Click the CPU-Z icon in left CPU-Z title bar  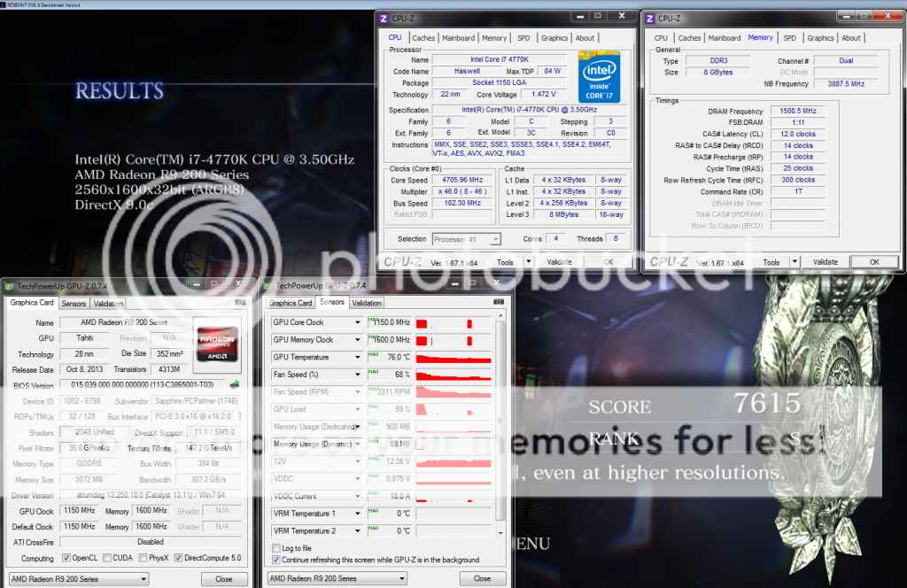click(383, 18)
